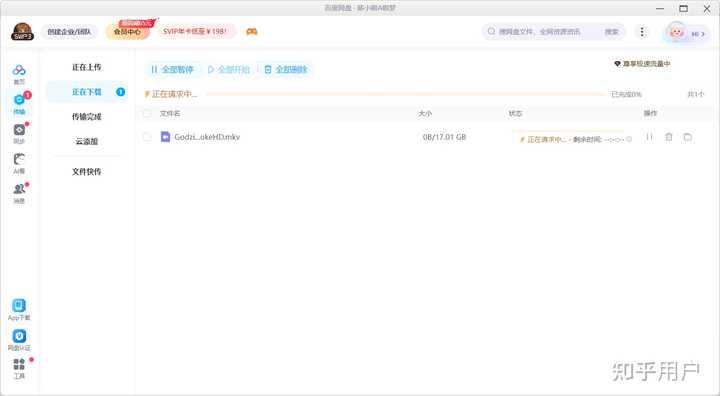Open the 云添加 tab
This screenshot has height=396, width=720.
(x=87, y=141)
